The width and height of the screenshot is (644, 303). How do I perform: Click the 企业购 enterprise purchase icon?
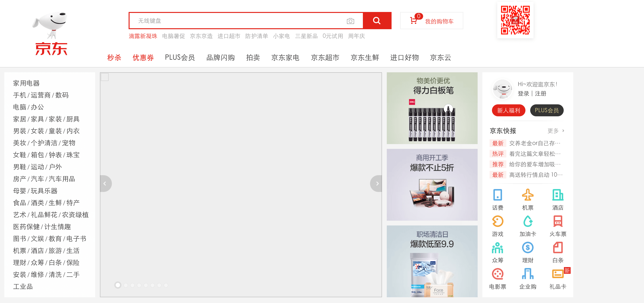(528, 274)
